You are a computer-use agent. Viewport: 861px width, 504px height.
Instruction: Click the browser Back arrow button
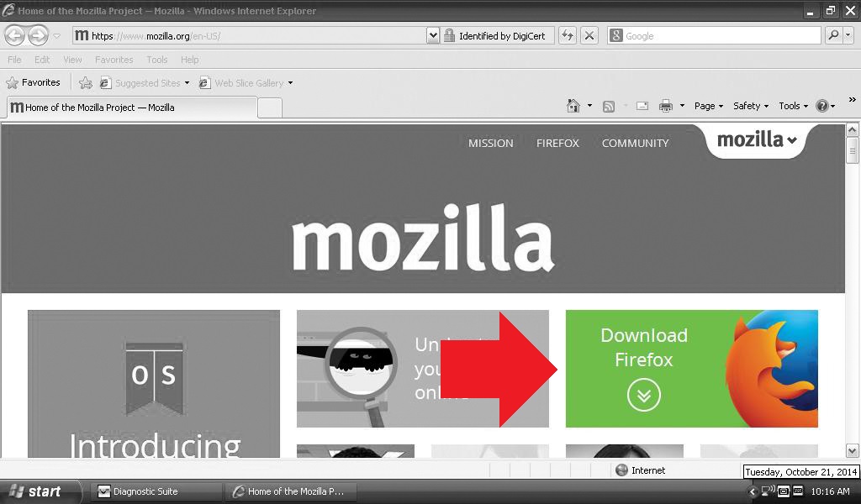(15, 35)
